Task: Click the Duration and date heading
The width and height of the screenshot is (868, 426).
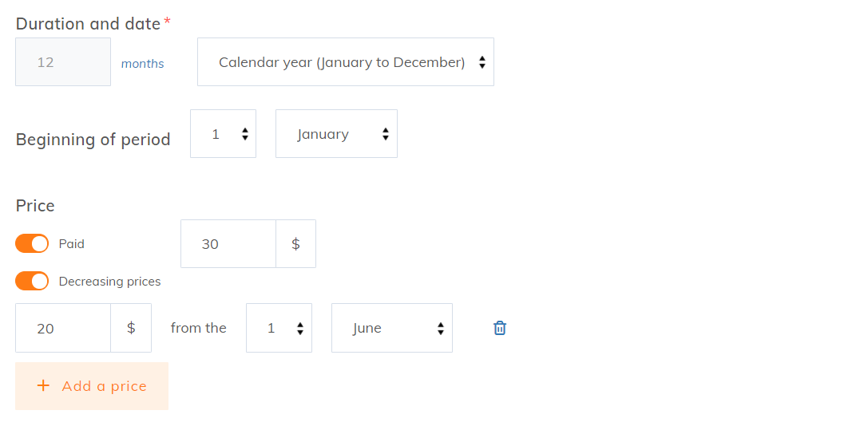Action: [x=88, y=24]
